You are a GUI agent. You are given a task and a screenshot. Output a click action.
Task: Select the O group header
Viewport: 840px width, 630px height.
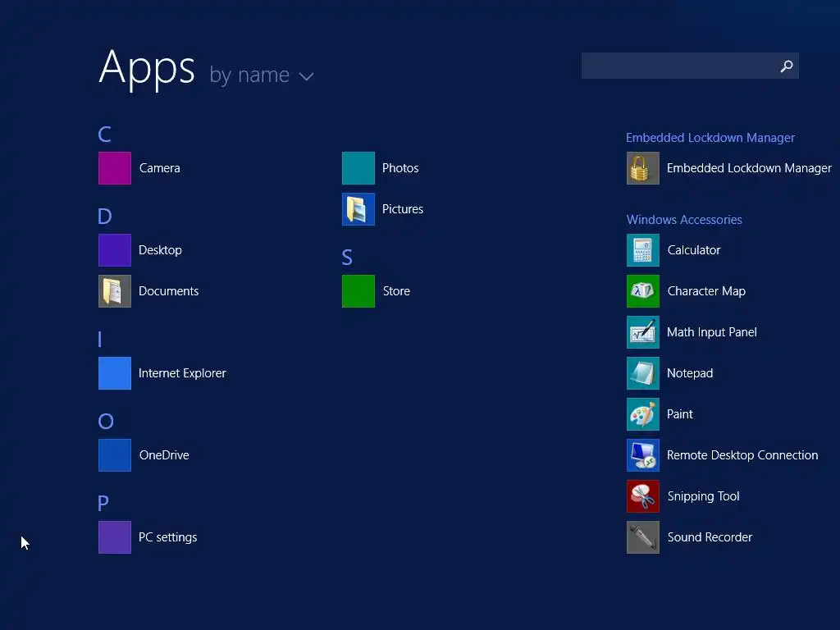click(x=106, y=422)
